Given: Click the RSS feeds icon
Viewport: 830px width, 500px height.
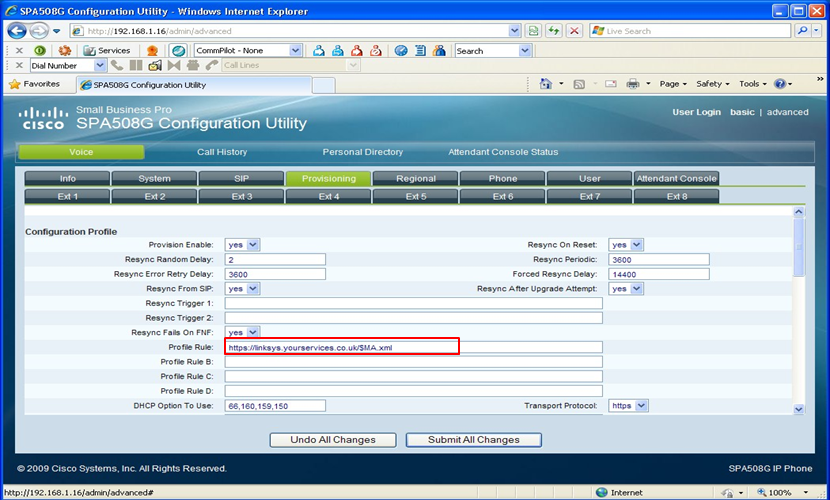Looking at the screenshot, I should click(579, 84).
